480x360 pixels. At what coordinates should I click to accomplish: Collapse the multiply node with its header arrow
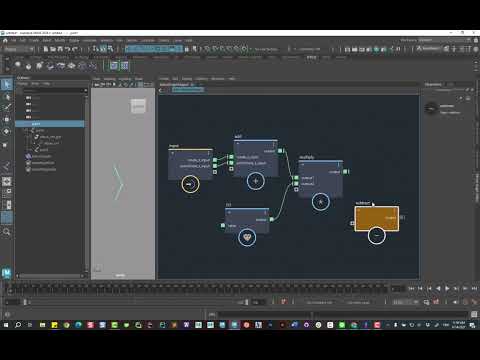pos(303,165)
